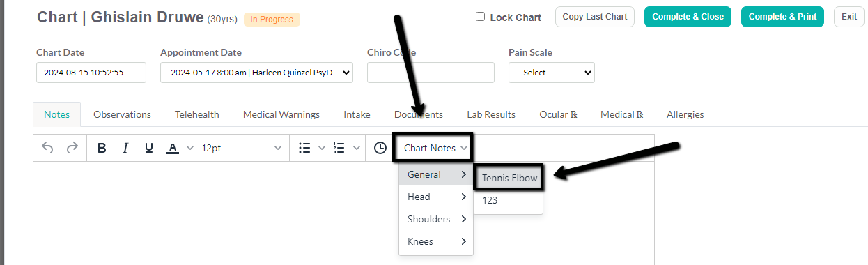Toggle bold text formatting

pos(102,148)
